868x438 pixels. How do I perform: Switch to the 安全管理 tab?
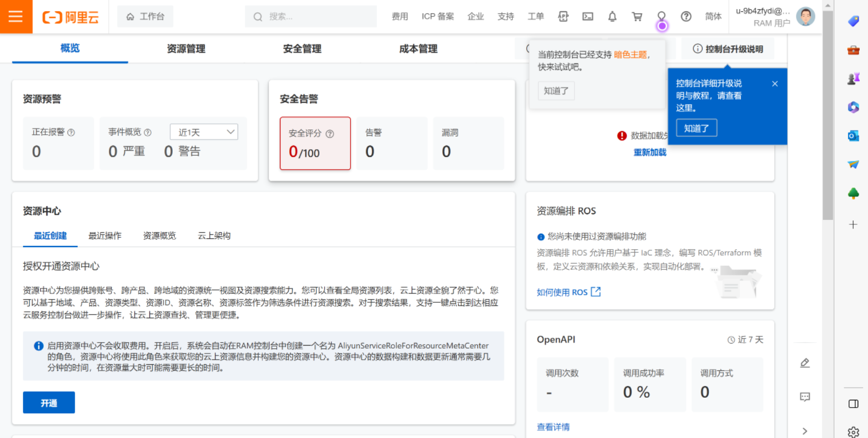point(302,49)
